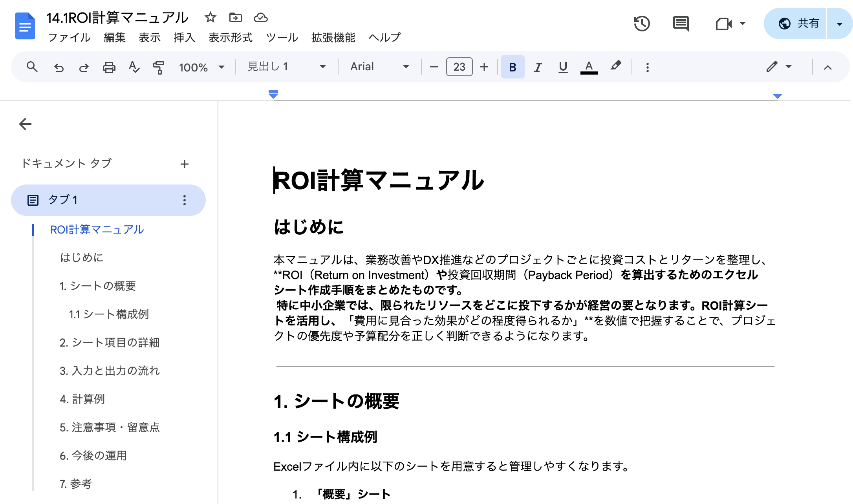Open the comment history
The image size is (853, 504).
pyautogui.click(x=681, y=24)
